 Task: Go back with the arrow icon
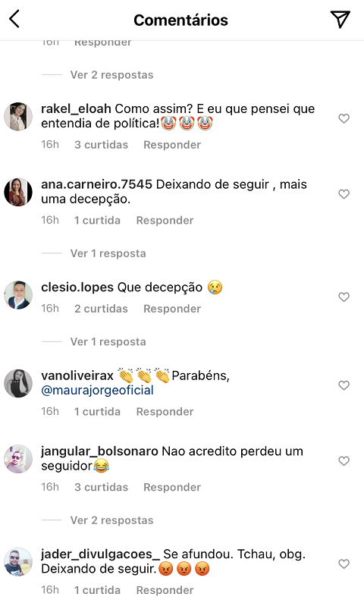[x=14, y=19]
